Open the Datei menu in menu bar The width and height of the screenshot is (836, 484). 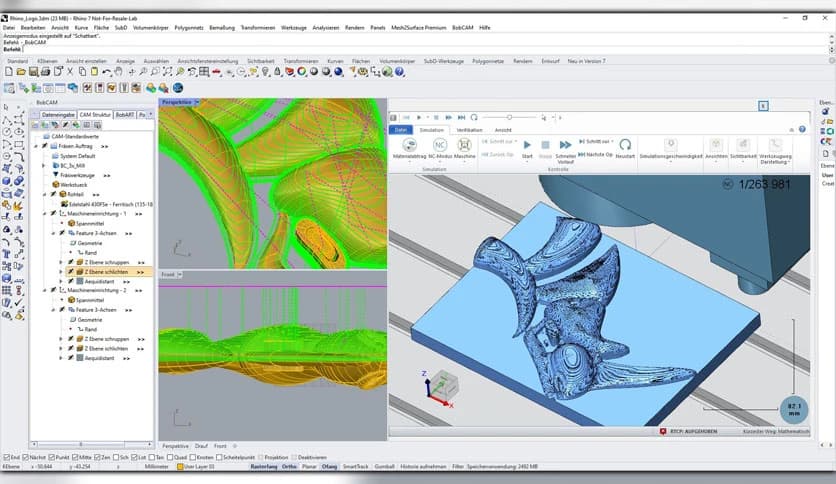[9, 28]
